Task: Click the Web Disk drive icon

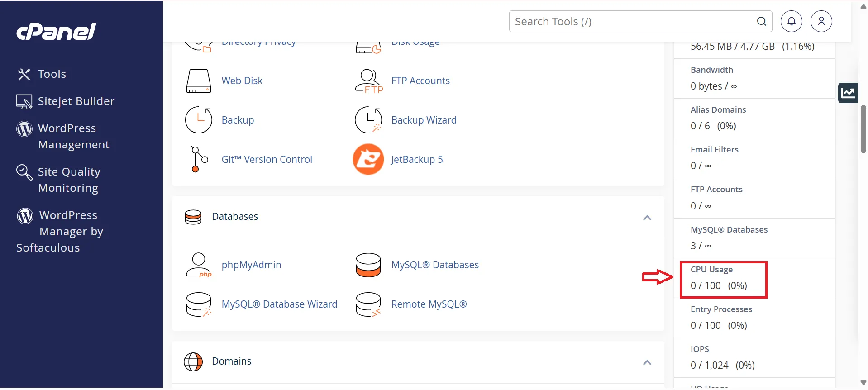Action: pos(199,81)
